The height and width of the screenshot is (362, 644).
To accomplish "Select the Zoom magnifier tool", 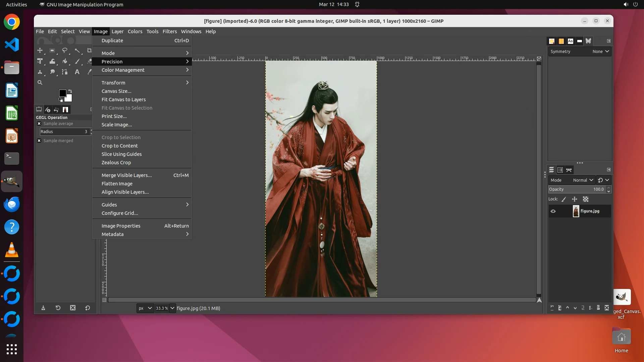I will 40,82.
